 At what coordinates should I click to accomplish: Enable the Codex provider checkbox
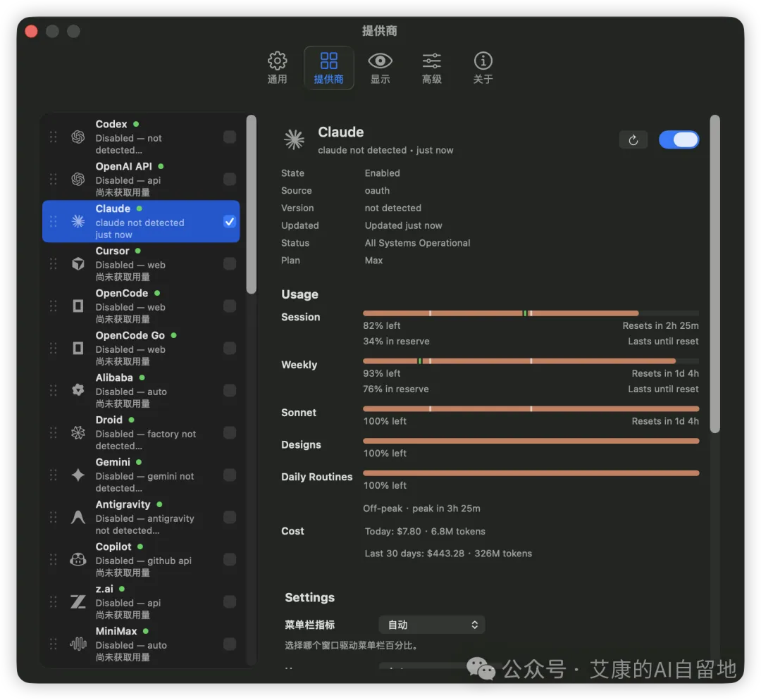coord(230,137)
